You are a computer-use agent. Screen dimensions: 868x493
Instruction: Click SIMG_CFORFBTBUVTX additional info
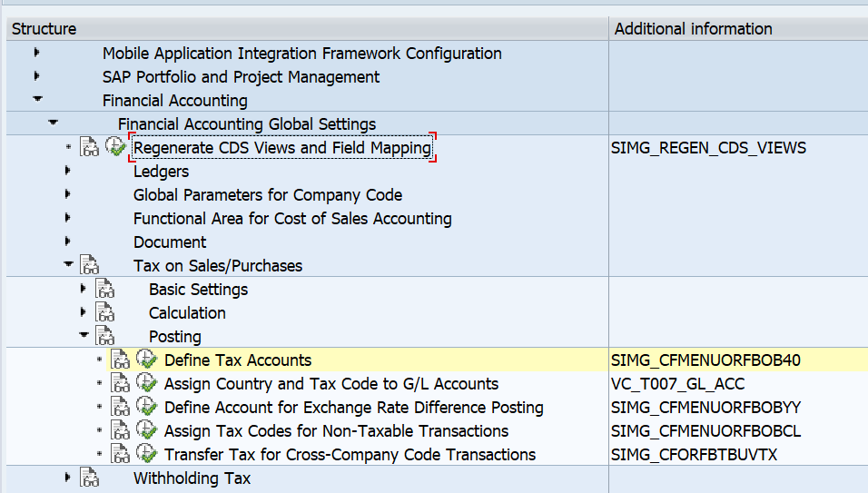(x=695, y=455)
